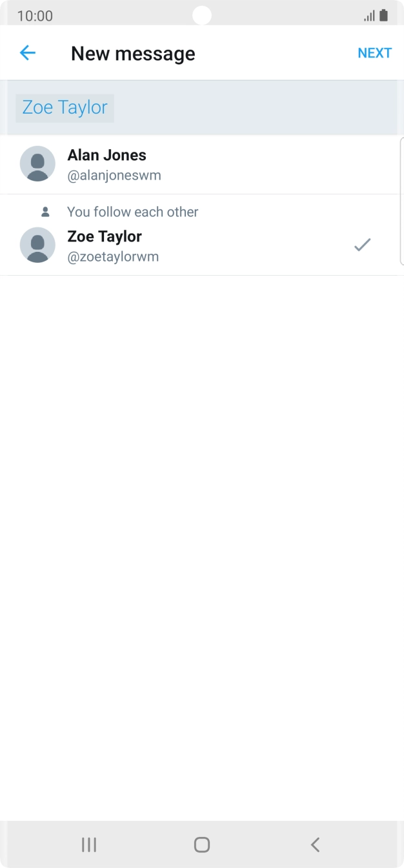Tap the battery icon in status bar
The image size is (404, 868).
(x=383, y=15)
